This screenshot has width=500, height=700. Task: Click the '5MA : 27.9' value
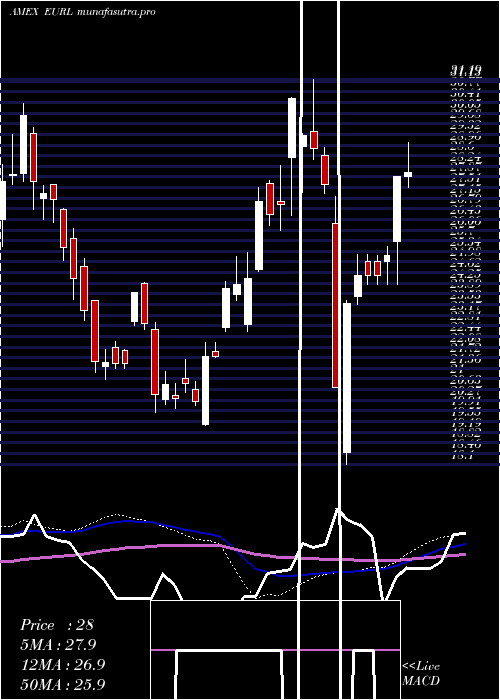58,645
